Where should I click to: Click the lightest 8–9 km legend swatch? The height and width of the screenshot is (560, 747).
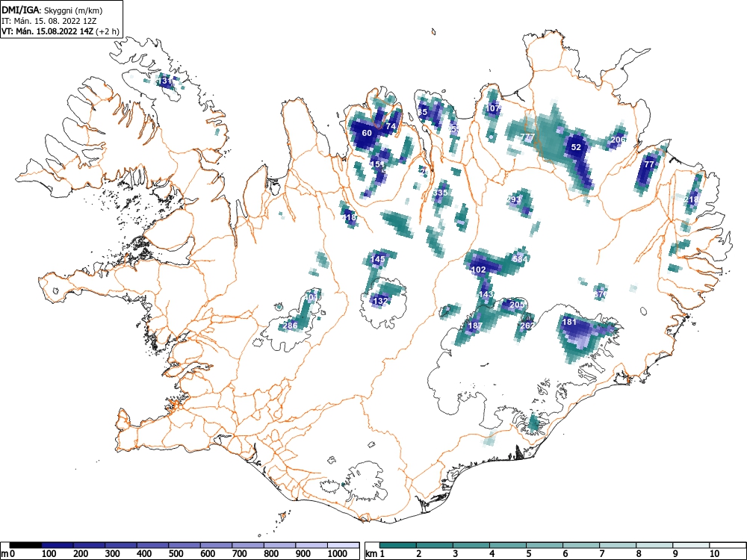click(654, 545)
